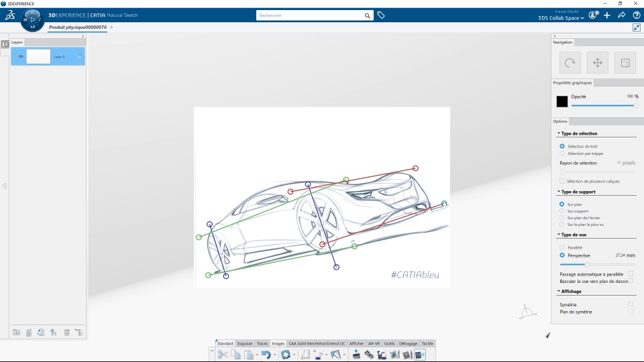Select 'Sélection par trappe' radio button
644x362 pixels.
562,154
